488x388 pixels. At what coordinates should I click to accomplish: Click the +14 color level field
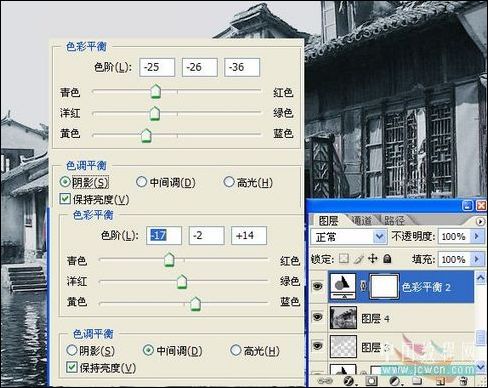tap(249, 235)
